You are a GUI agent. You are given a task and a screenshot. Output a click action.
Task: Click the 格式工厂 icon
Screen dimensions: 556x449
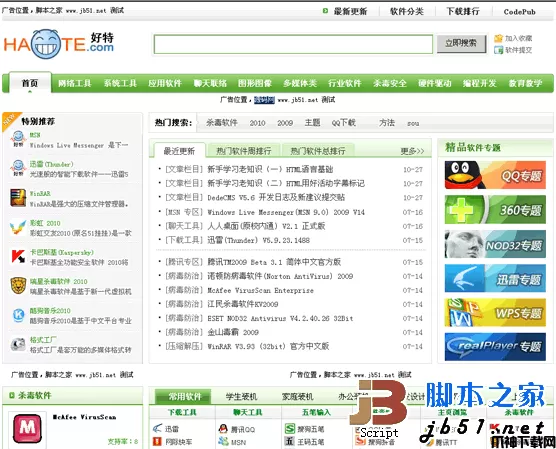pos(18,344)
